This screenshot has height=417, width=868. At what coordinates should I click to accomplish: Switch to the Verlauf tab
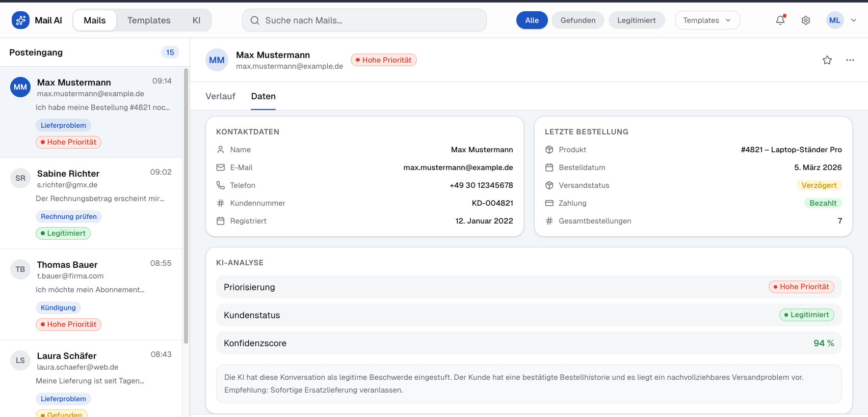(x=220, y=97)
